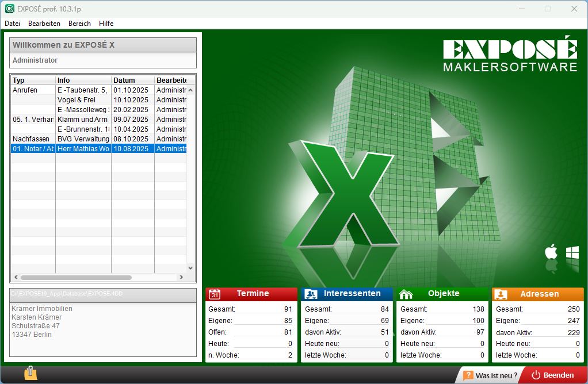Click the people icon on Interessenten tile
Image resolution: width=588 pixels, height=384 pixels.
[x=311, y=294]
